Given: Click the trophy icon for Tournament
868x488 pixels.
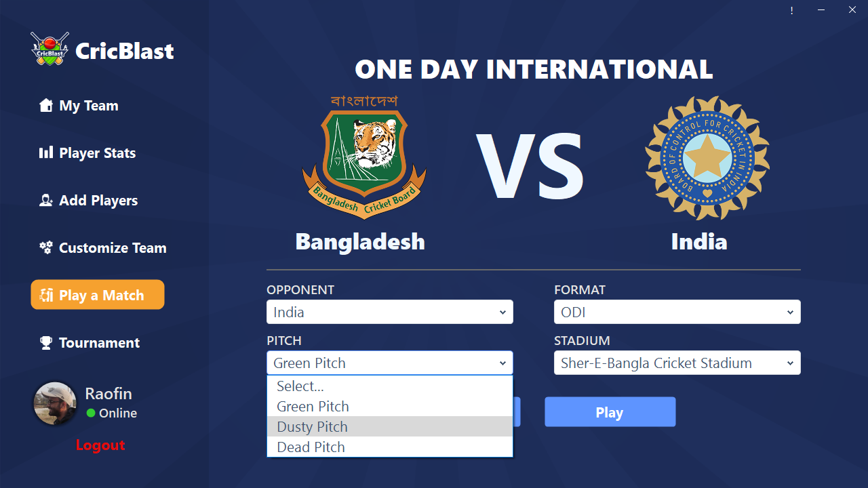Looking at the screenshot, I should (x=45, y=342).
